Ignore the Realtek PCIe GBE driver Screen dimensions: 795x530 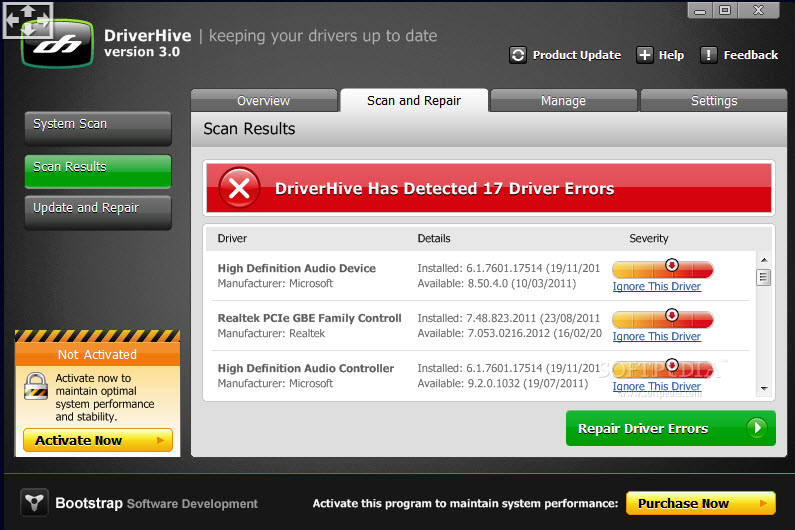(x=657, y=336)
